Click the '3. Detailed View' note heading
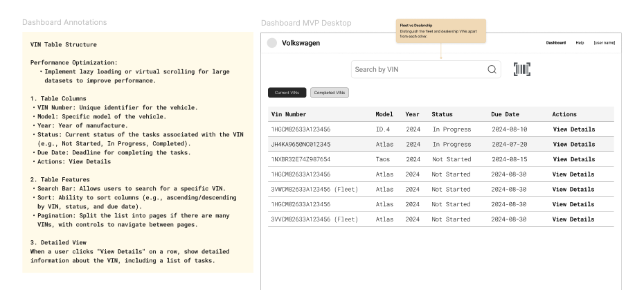The width and height of the screenshot is (644, 290). pos(58,242)
